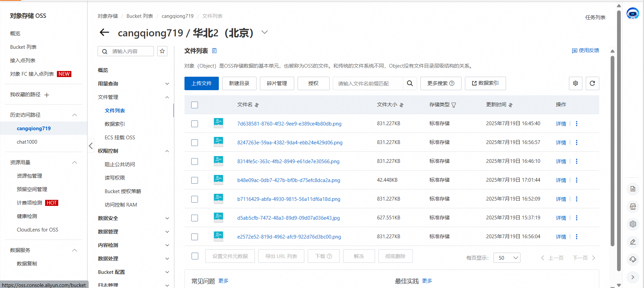Click the document icon in right sidebar
Viewport: 644px width, 288px height.
coord(633,189)
